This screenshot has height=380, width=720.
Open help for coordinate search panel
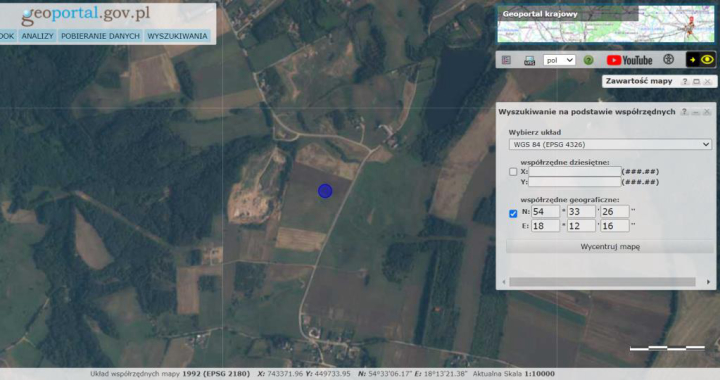coord(684,112)
